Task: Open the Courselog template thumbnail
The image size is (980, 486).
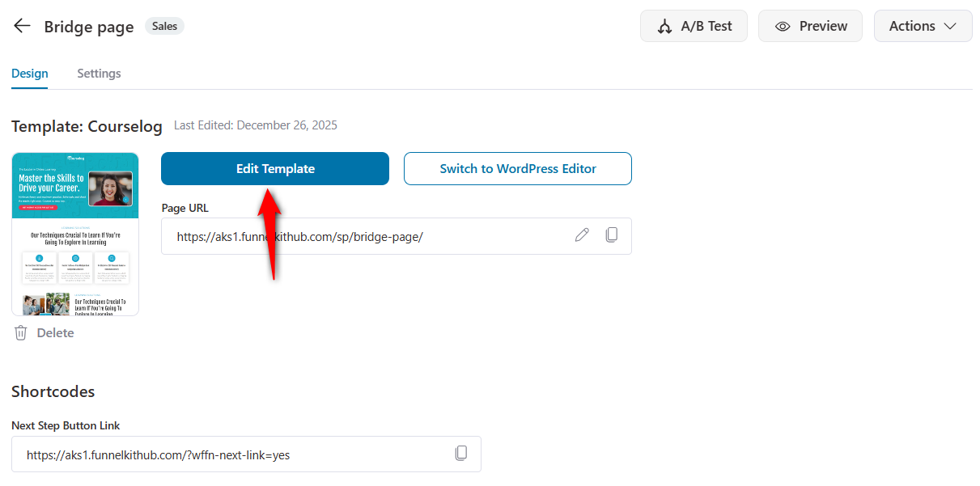Action: tap(74, 234)
